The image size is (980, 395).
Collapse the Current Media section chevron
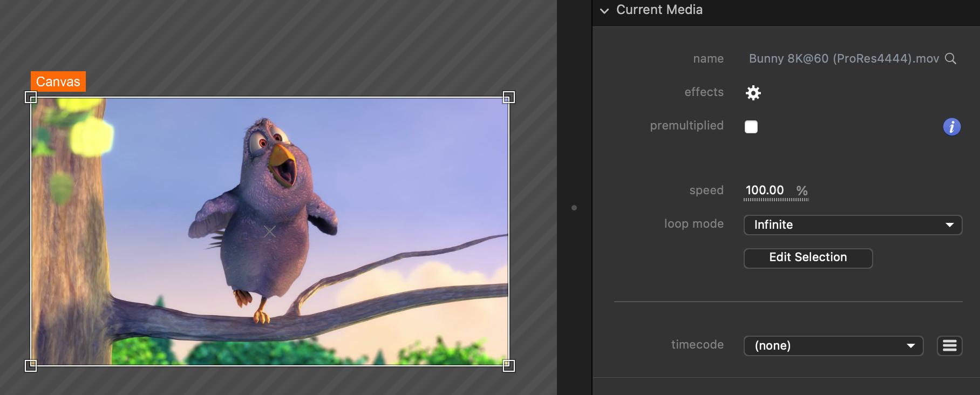pos(604,11)
